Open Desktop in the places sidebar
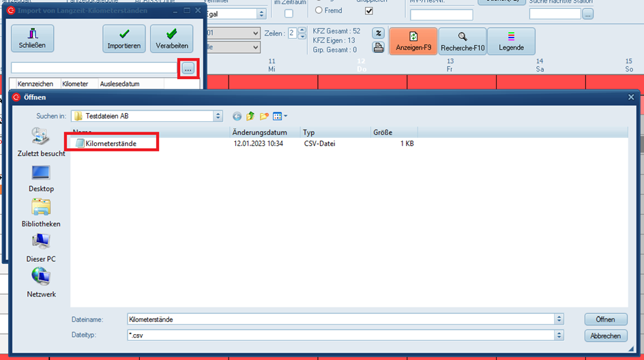The image size is (644, 360). (41, 179)
